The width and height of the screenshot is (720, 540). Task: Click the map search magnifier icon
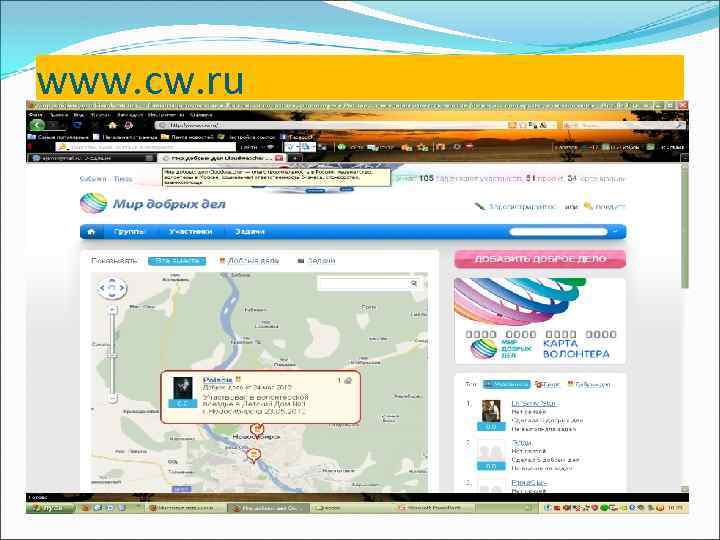414,284
